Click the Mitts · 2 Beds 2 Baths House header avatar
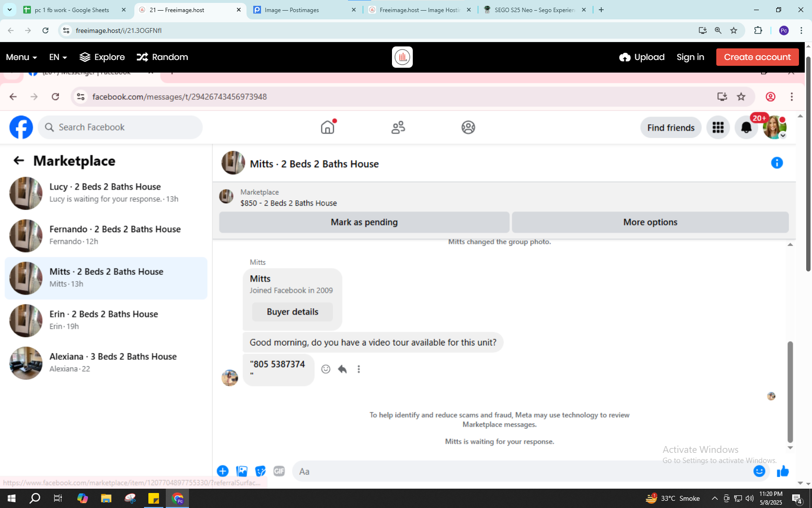The width and height of the screenshot is (812, 508). [x=233, y=163]
